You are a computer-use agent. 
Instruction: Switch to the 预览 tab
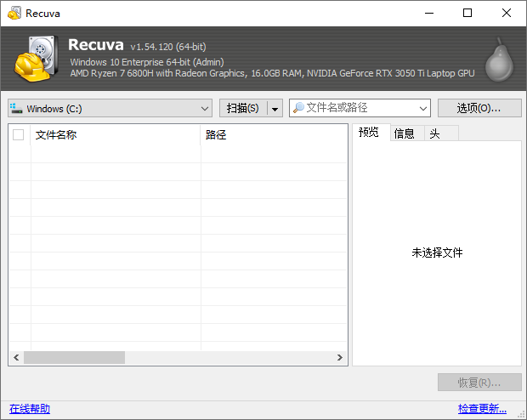(370, 133)
